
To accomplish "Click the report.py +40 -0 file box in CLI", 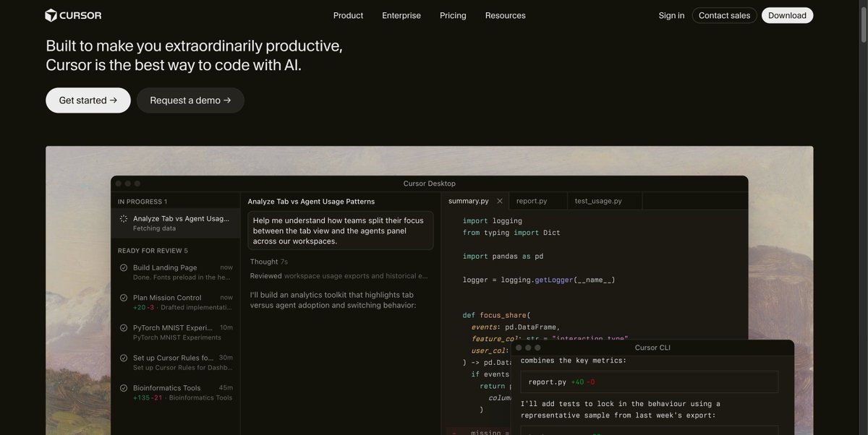I will [650, 382].
